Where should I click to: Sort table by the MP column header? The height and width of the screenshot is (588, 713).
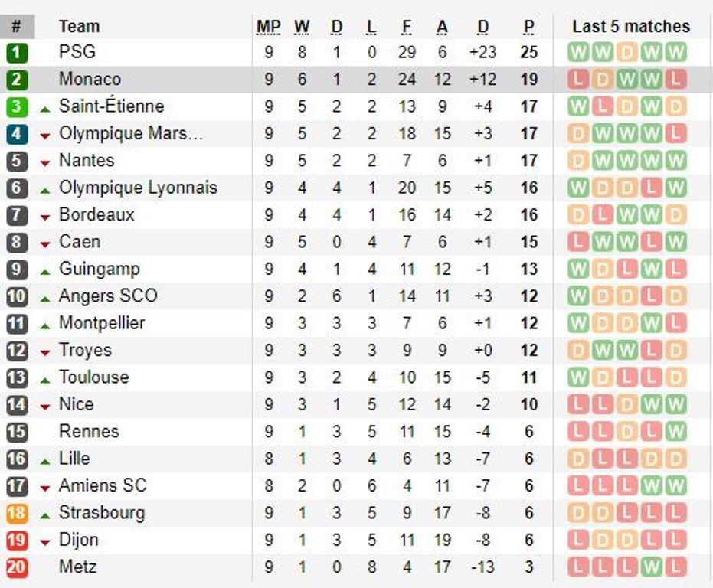(268, 27)
